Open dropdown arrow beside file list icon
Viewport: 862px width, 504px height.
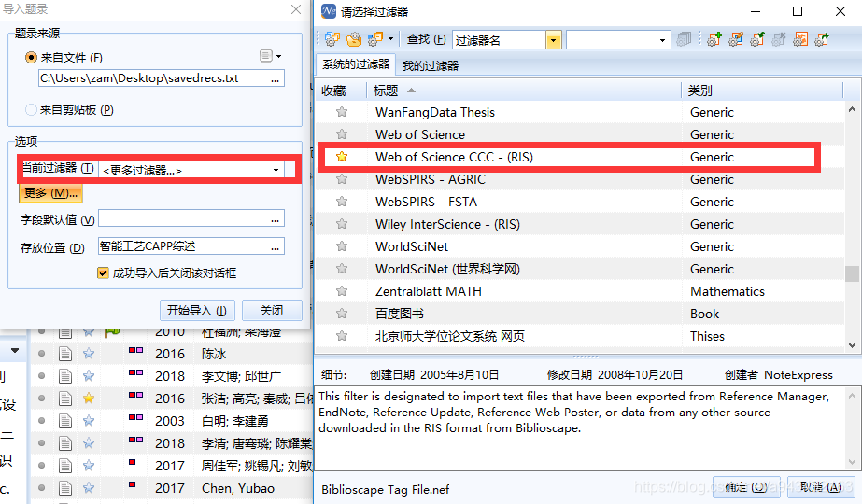(x=278, y=57)
